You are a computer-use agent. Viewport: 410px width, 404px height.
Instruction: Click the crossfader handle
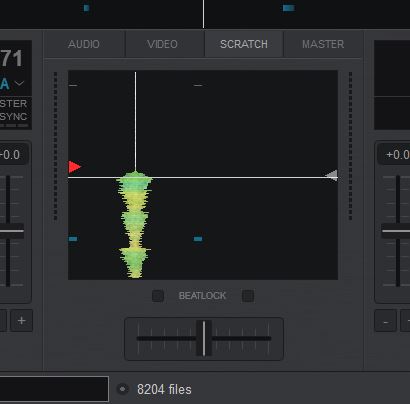pos(204,338)
